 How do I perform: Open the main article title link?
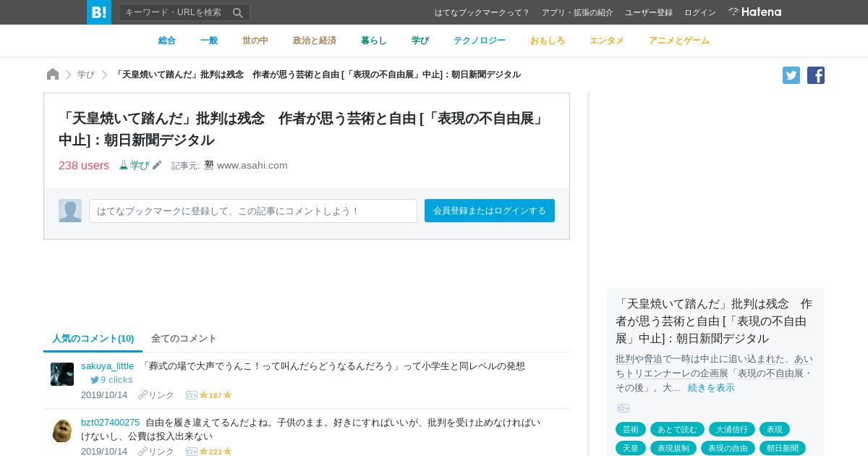pos(302,129)
